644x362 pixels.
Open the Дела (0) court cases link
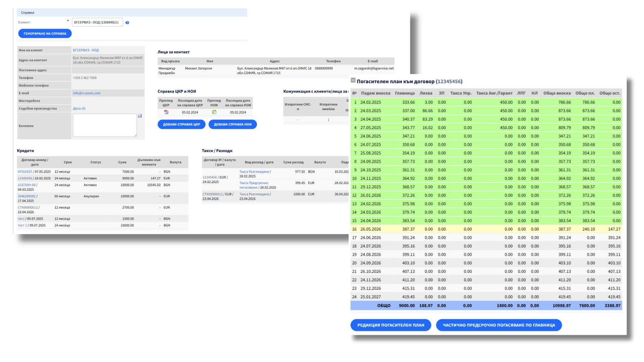[x=79, y=109]
